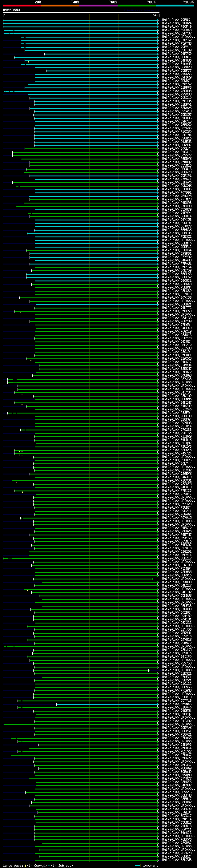Open hit UniRef100_B9HYW7
Screen dimensions: 197x868
[x=177, y=33]
